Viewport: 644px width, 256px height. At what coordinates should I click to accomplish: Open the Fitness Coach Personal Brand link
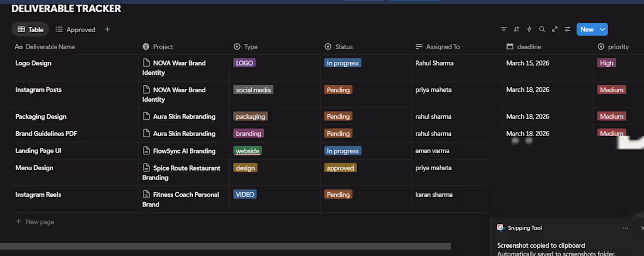[x=181, y=199]
